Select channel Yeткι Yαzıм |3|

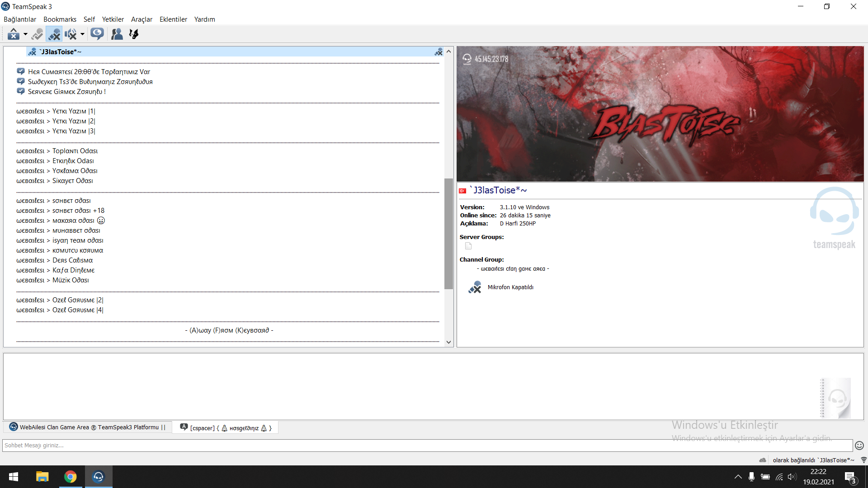pyautogui.click(x=56, y=131)
